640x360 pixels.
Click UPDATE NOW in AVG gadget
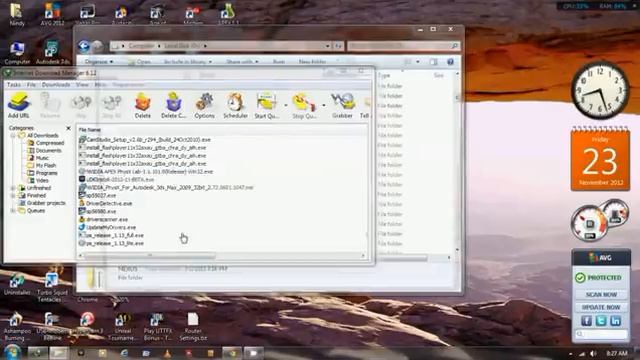tap(601, 307)
